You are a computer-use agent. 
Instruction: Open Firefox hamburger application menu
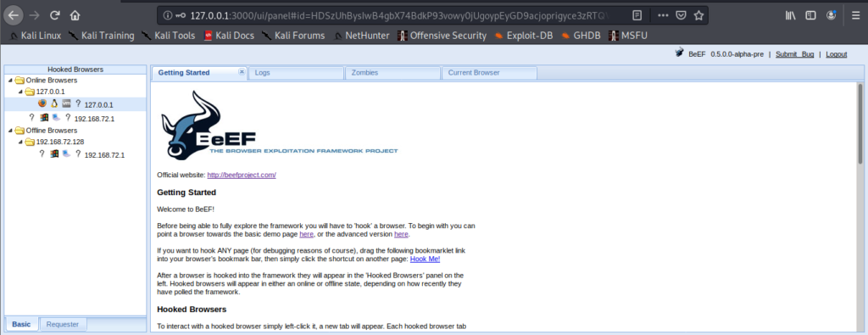(856, 15)
